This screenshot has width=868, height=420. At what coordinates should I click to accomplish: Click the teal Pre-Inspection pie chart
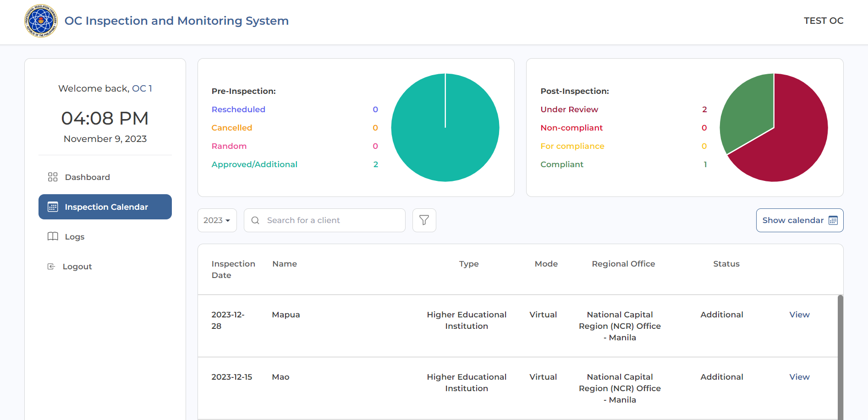coord(445,137)
